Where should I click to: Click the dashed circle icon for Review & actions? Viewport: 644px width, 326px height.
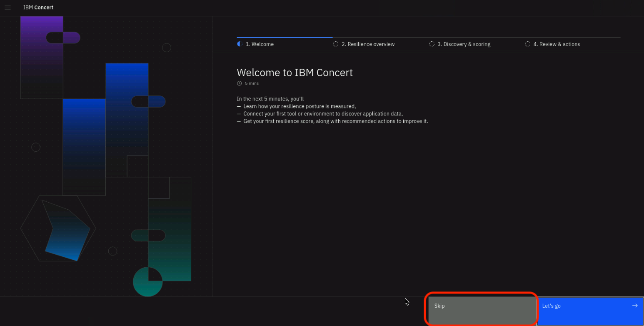point(528,44)
